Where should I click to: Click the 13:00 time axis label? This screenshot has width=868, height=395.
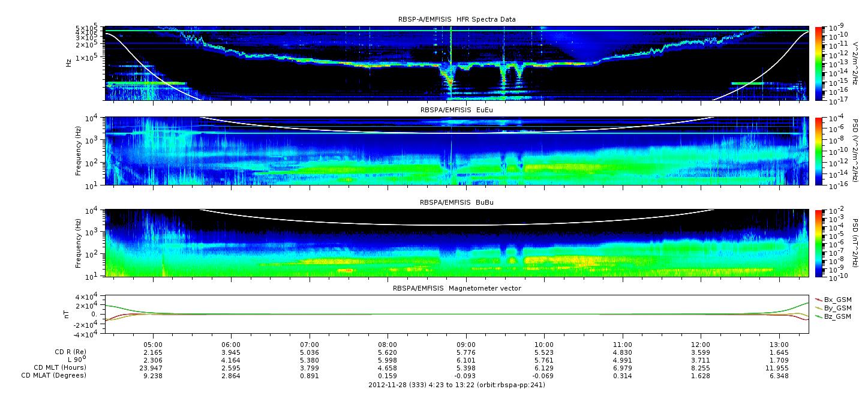pos(779,345)
